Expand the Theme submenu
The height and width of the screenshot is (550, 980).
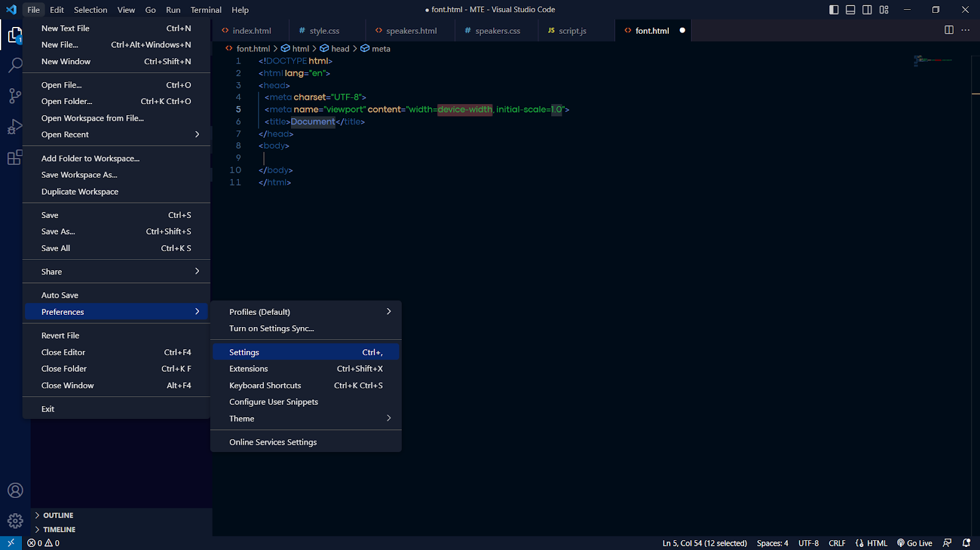[306, 418]
